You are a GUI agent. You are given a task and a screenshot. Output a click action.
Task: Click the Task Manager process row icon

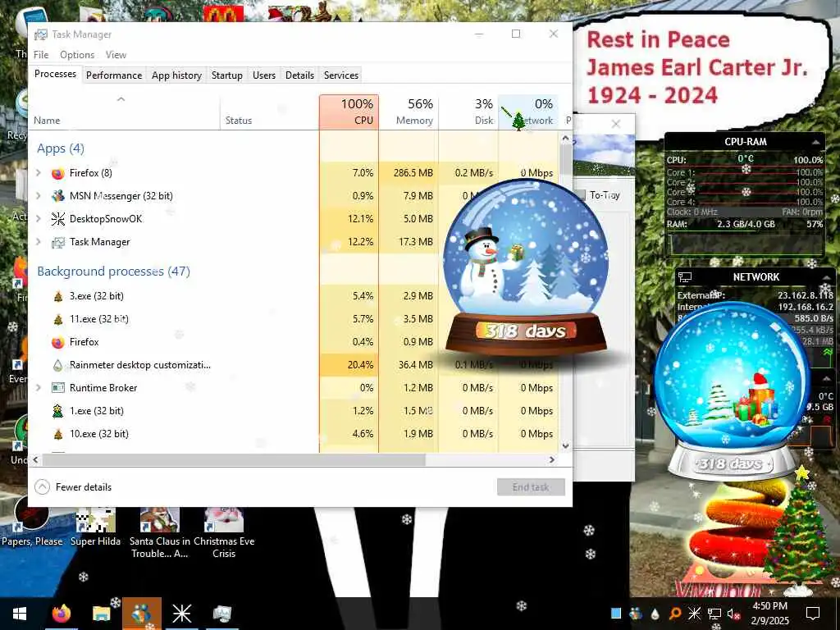[58, 242]
